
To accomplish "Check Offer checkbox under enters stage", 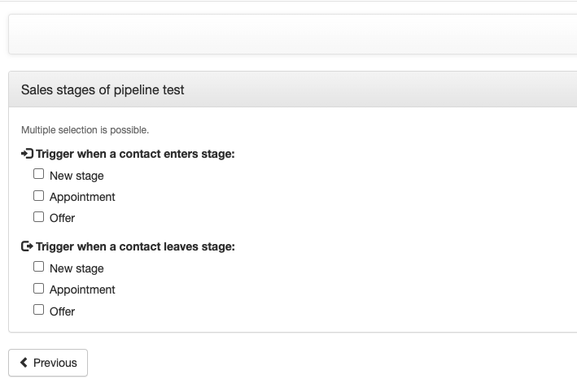I will (x=38, y=217).
